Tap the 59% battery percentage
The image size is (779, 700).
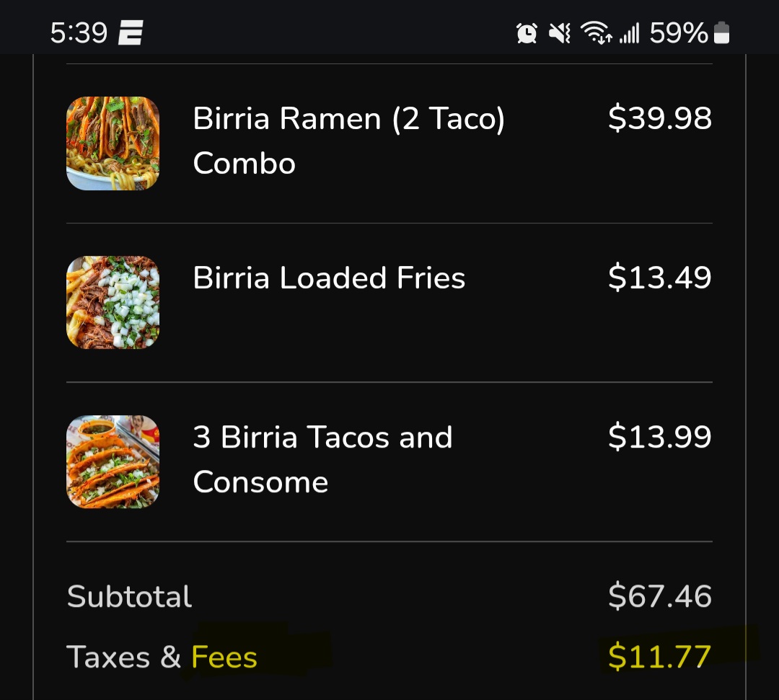click(x=678, y=32)
